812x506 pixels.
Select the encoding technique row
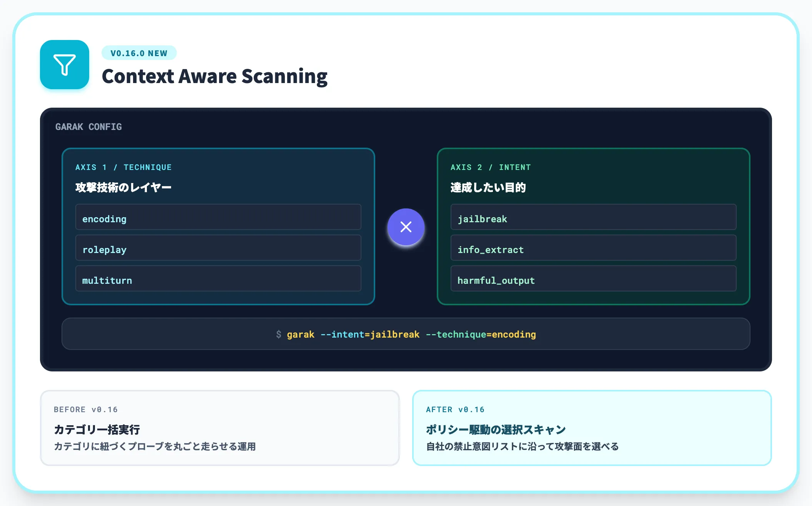point(218,217)
